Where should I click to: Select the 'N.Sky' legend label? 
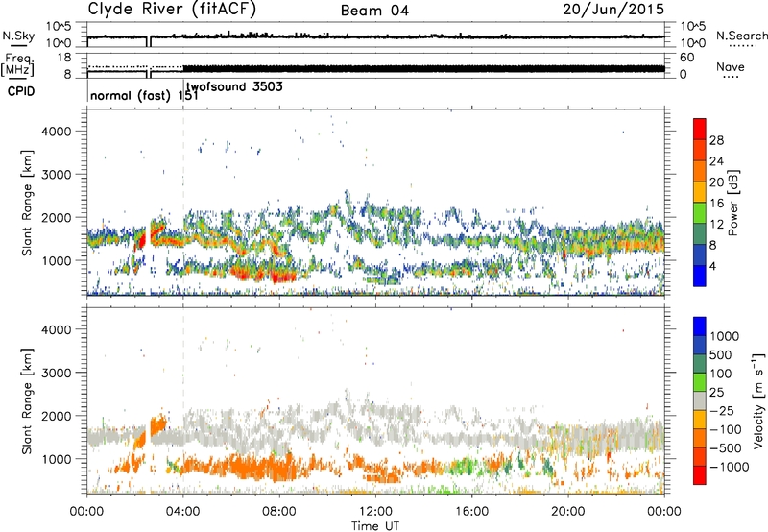(x=18, y=36)
